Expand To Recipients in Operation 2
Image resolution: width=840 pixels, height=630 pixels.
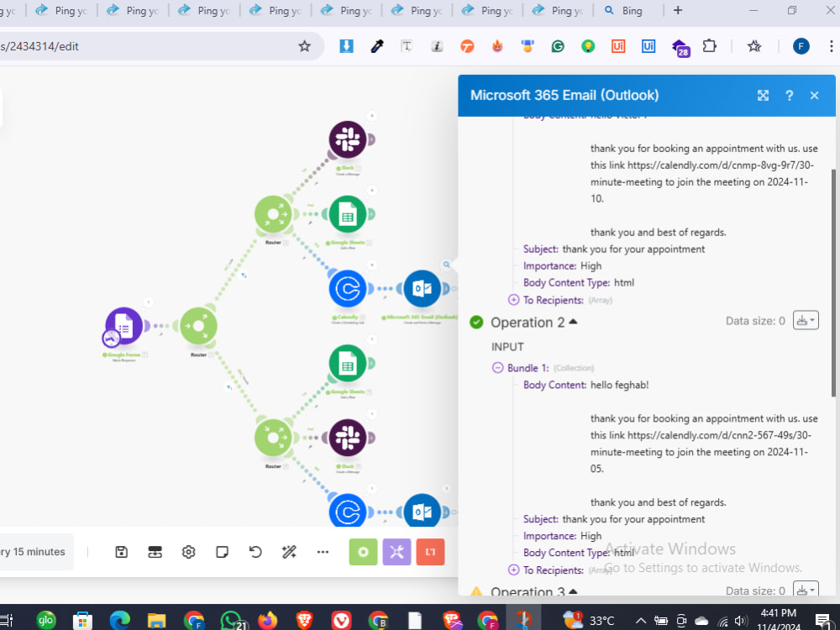513,570
